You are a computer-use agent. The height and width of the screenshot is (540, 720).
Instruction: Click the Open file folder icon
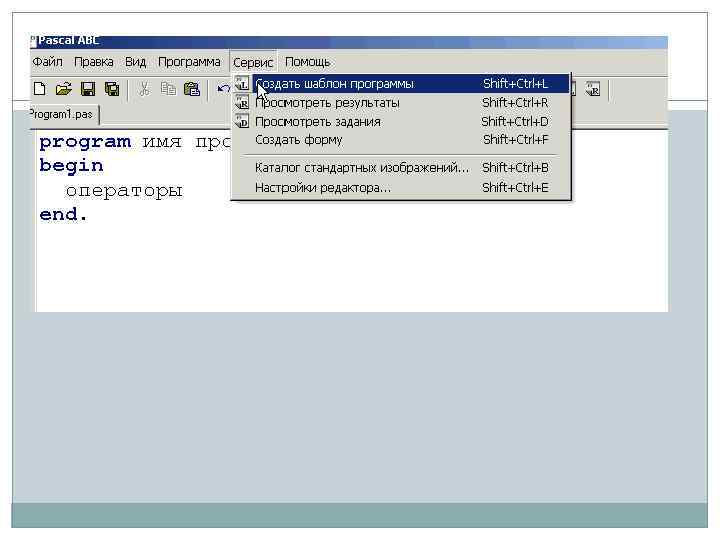click(63, 89)
